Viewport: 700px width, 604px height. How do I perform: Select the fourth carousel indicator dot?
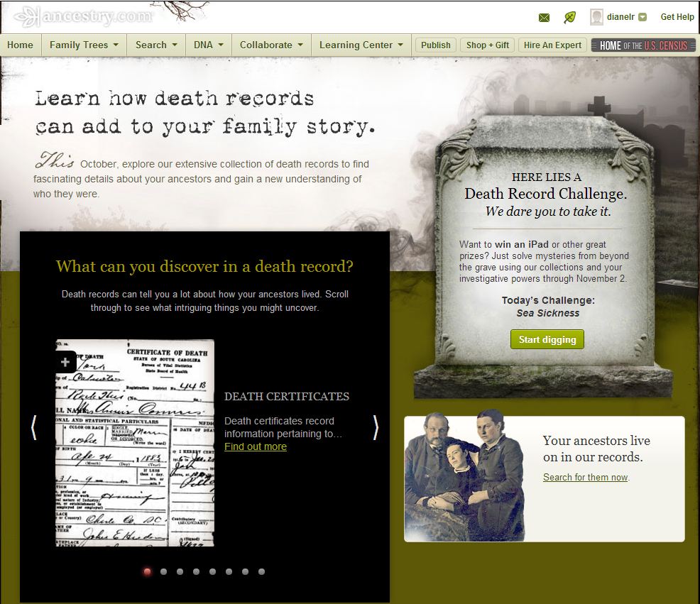click(x=196, y=571)
